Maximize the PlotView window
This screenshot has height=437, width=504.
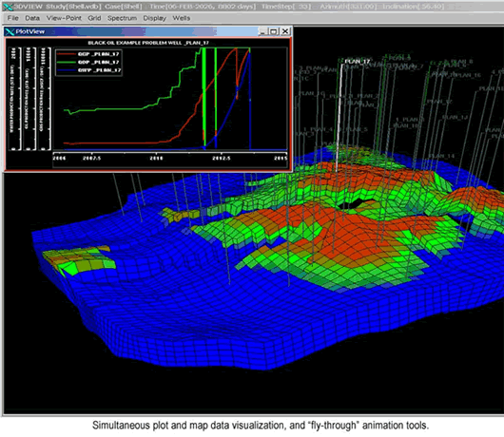tap(274, 31)
